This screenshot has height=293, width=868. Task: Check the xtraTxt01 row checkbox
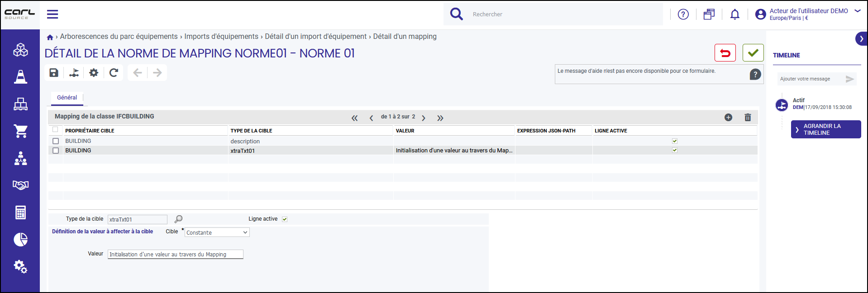pyautogui.click(x=56, y=151)
